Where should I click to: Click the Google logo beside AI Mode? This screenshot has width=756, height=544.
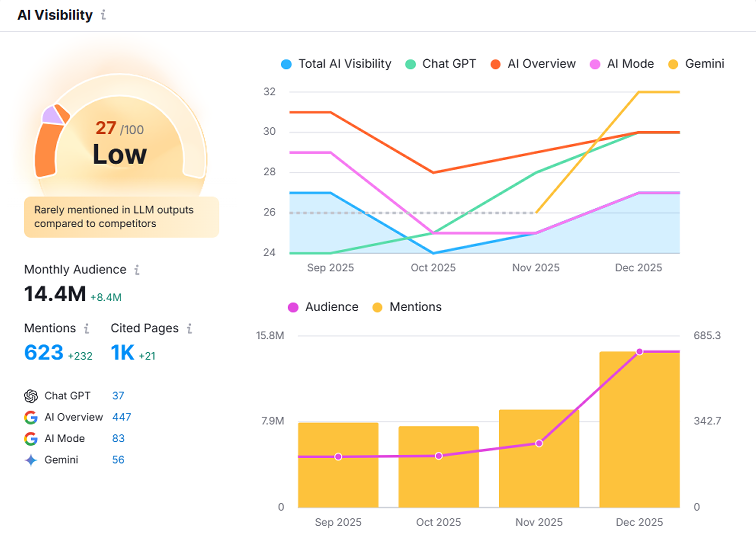[x=31, y=439]
